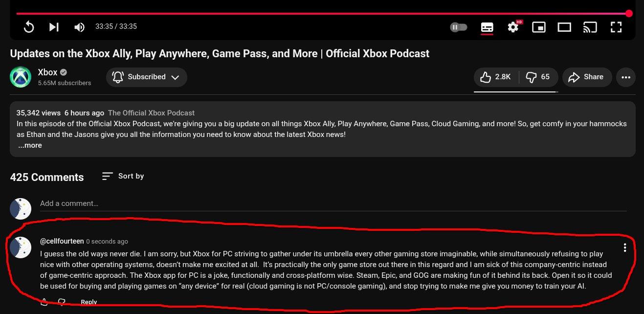Toggle the autoplay switch
Viewport: 644px width, 314px height.
459,27
